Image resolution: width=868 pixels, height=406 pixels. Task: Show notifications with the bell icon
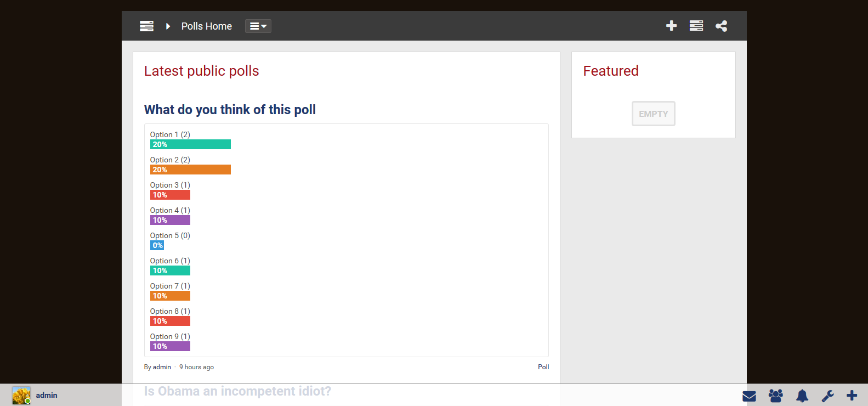[x=802, y=396]
